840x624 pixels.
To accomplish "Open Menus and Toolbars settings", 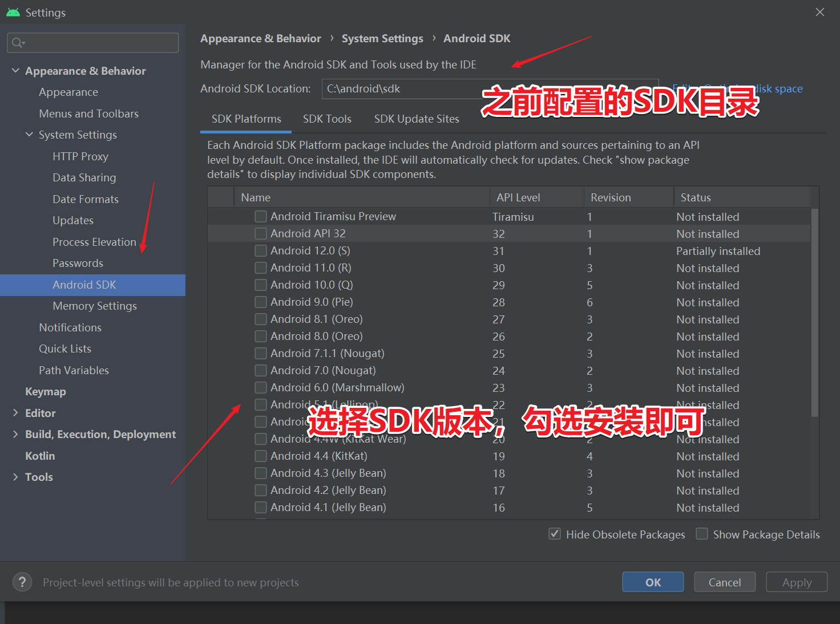I will point(88,114).
